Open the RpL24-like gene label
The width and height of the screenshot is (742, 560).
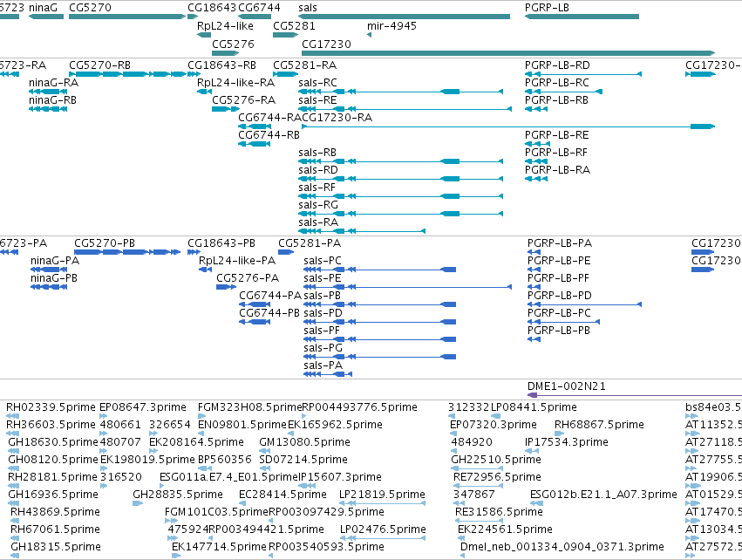(225, 26)
